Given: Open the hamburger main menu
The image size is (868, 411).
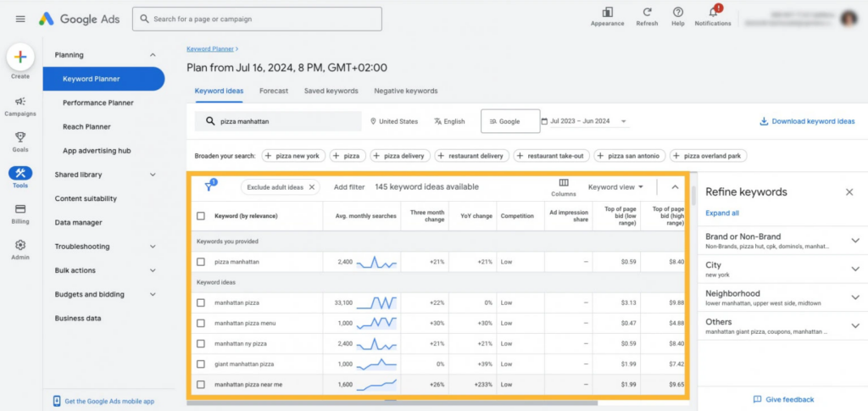Looking at the screenshot, I should [x=20, y=19].
